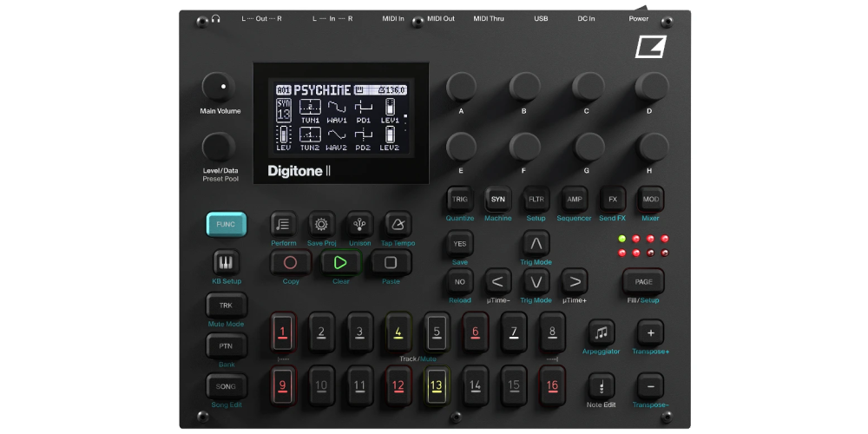Toggle track key 16
Screen dimensions: 868x434
[552, 385]
